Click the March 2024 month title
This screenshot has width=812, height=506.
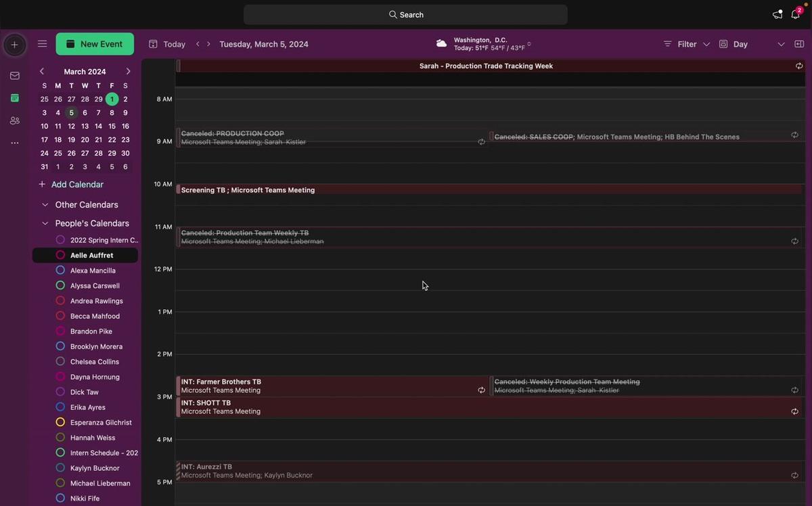(x=85, y=72)
